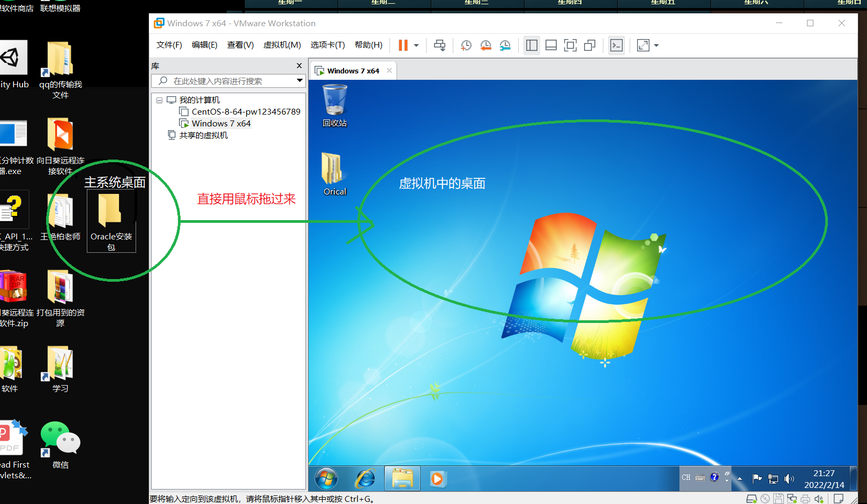Click the network adapter status icon

pyautogui.click(x=793, y=499)
